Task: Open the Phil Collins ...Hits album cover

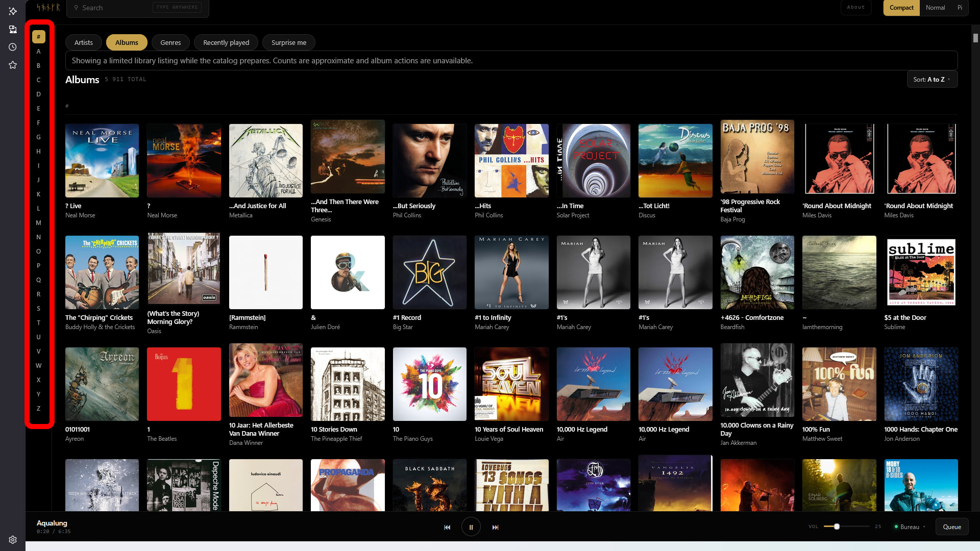Action: (x=511, y=161)
